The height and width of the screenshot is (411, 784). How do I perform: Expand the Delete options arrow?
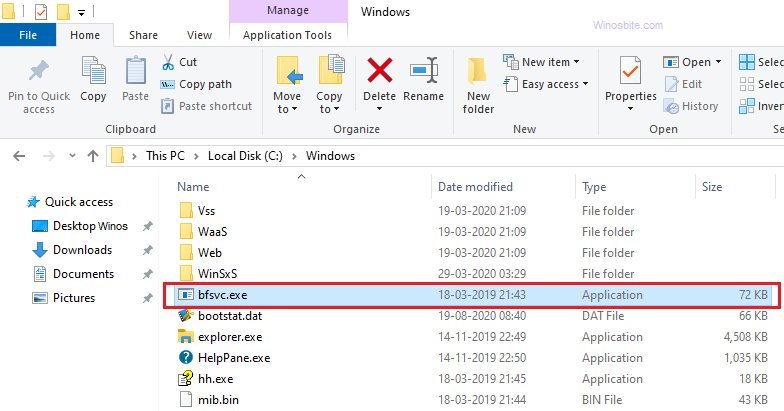coord(380,109)
